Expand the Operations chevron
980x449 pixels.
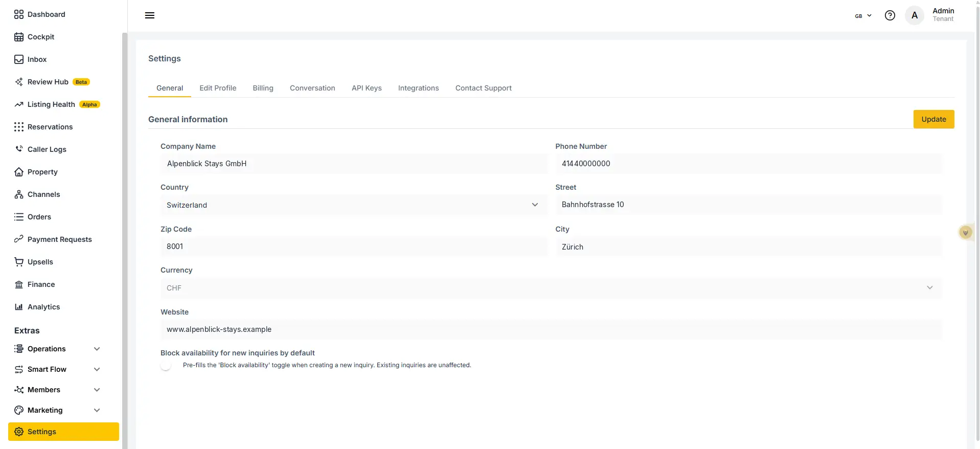(97, 349)
